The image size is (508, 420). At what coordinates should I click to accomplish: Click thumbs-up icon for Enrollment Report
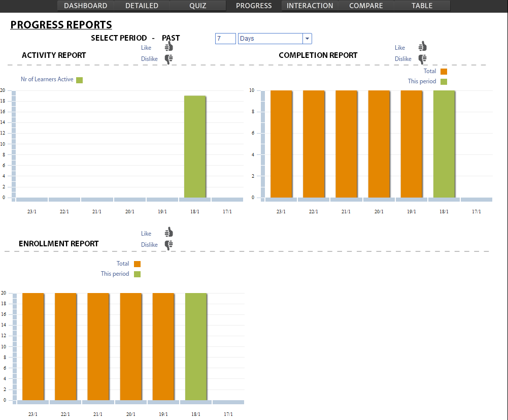point(169,233)
